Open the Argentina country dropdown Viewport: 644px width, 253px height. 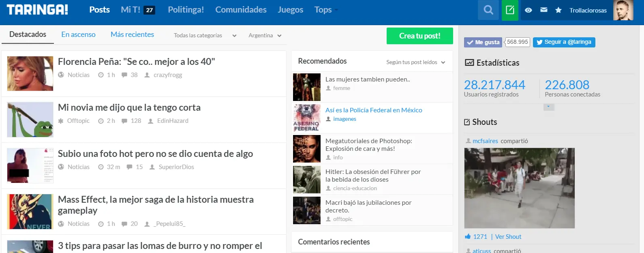pos(265,35)
